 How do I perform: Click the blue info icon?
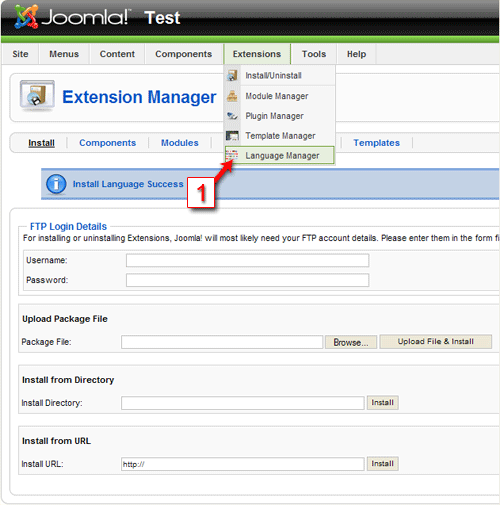[x=56, y=184]
